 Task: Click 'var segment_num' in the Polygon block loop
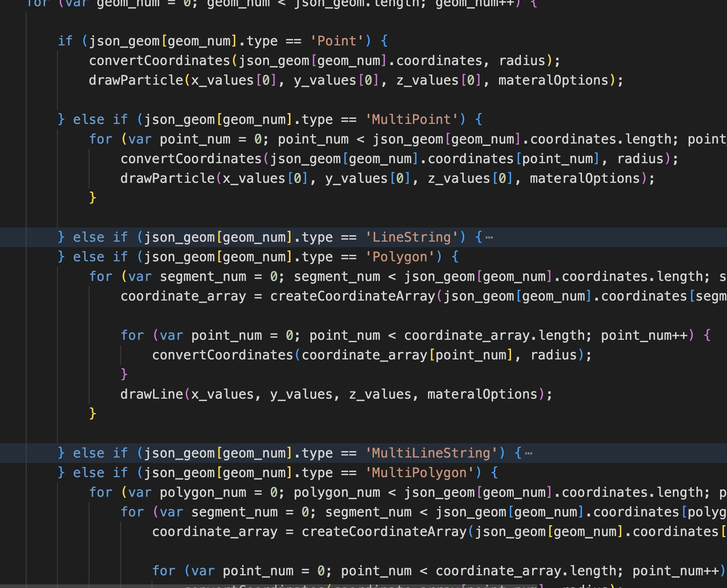point(187,277)
